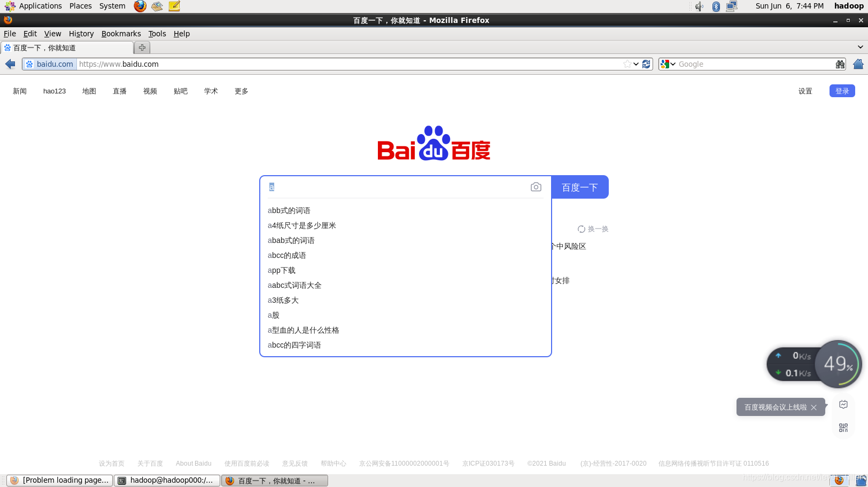Click the refresh icon beside 换一换
Viewport: 868px width, 487px height.
(x=582, y=229)
